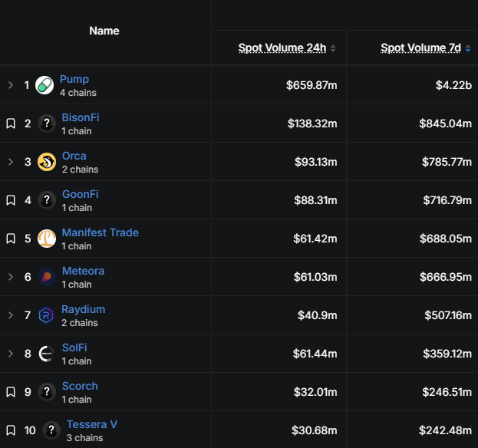
Task: Open the GoonFi protocol link
Action: (x=80, y=194)
